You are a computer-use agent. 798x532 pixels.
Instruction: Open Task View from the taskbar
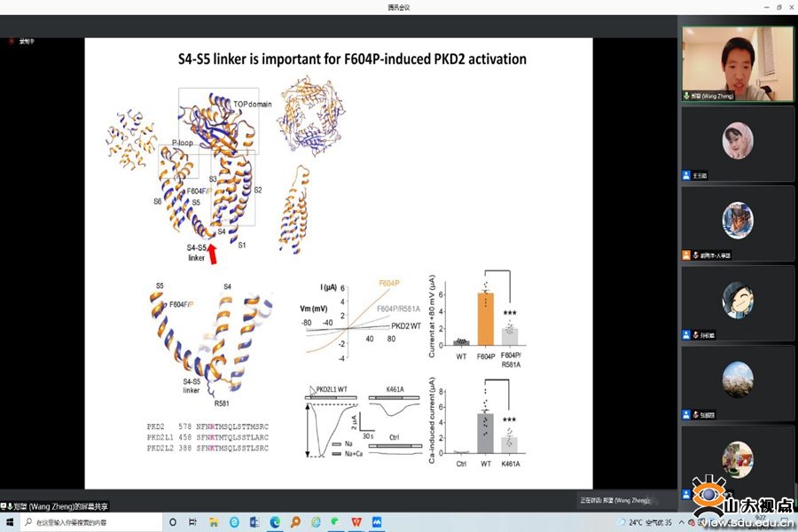pos(193,522)
